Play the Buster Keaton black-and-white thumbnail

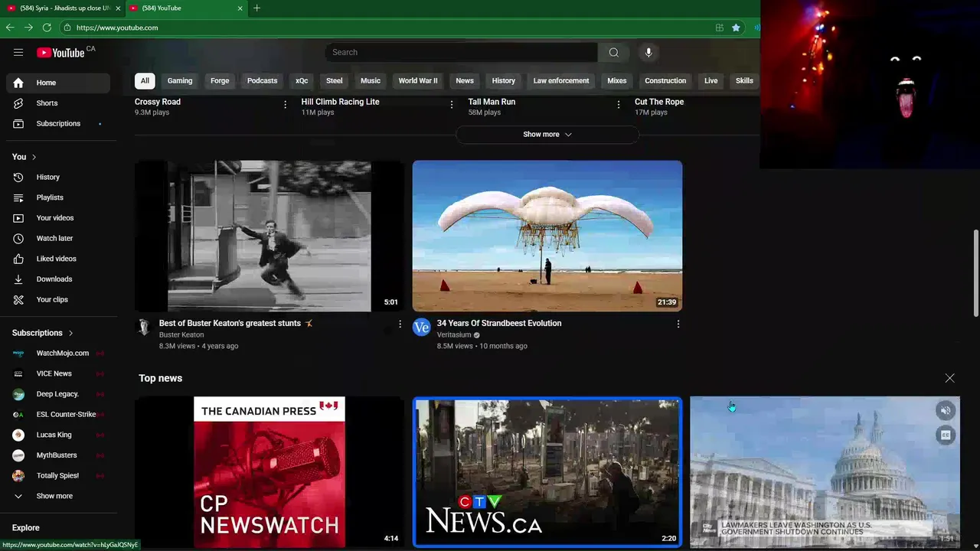coord(269,236)
